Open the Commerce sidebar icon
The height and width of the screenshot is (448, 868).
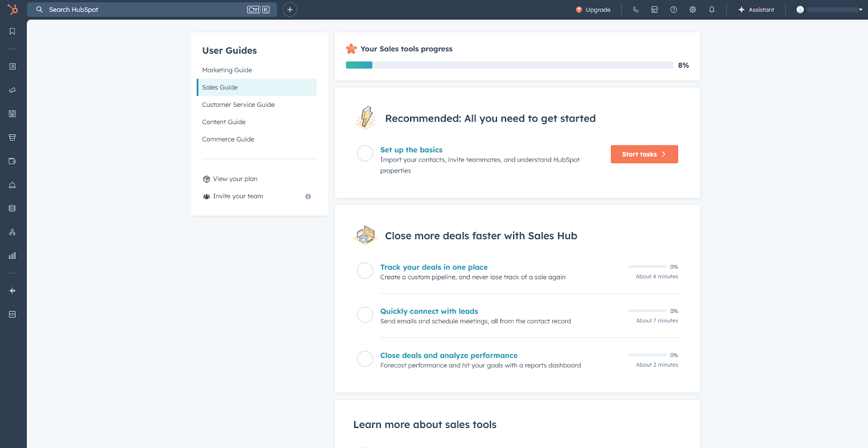[12, 161]
